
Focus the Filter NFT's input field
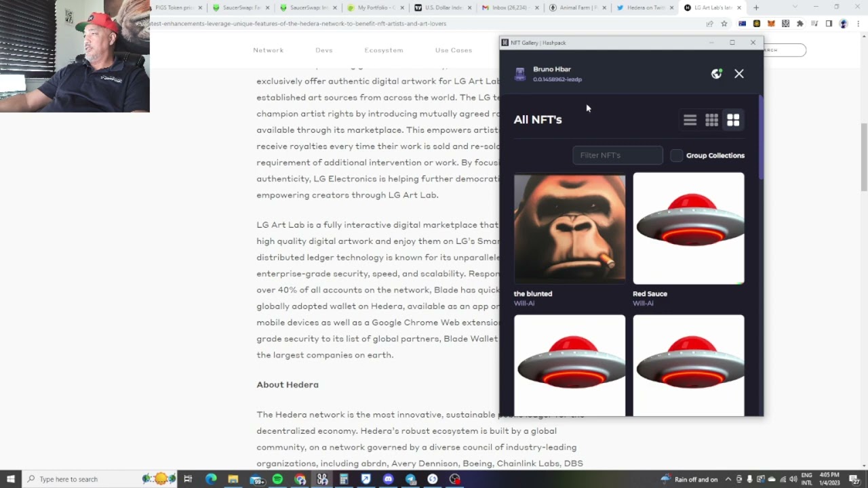coord(618,155)
